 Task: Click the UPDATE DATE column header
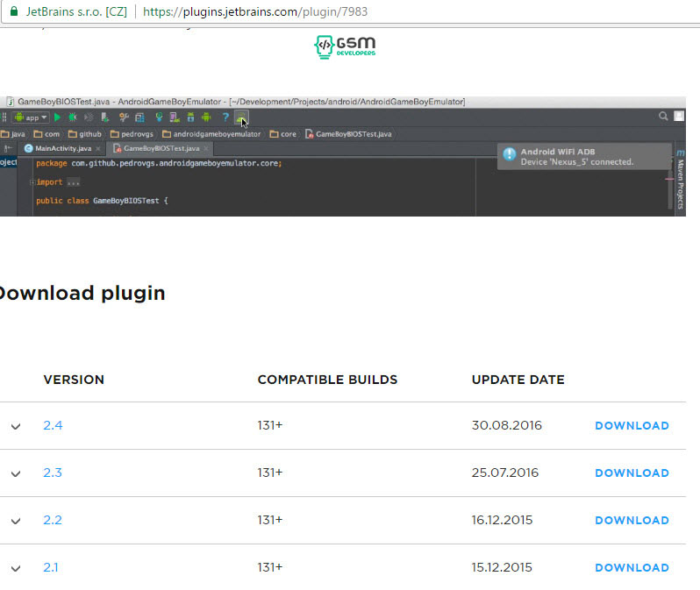(518, 380)
